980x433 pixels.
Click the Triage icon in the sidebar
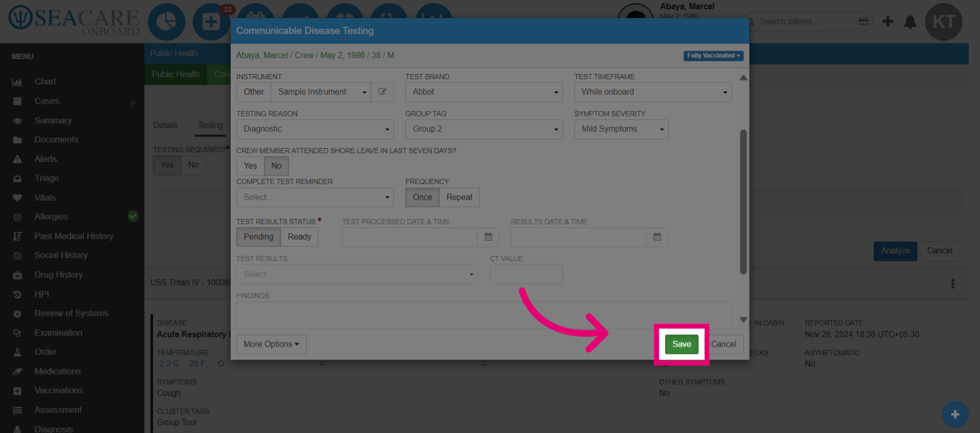click(x=17, y=178)
